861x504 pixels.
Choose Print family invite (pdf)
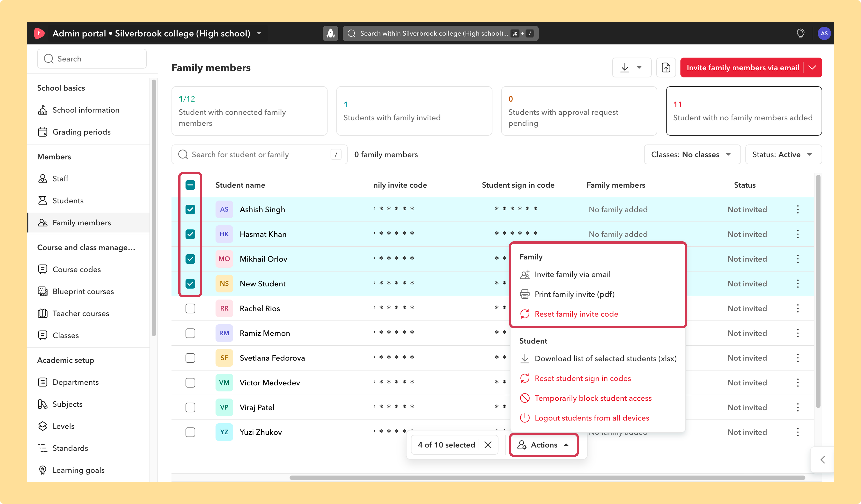pyautogui.click(x=567, y=294)
